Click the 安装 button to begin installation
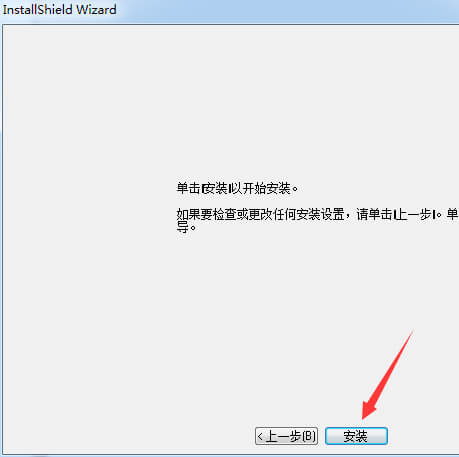Viewport: 459px width, 457px height. (356, 436)
